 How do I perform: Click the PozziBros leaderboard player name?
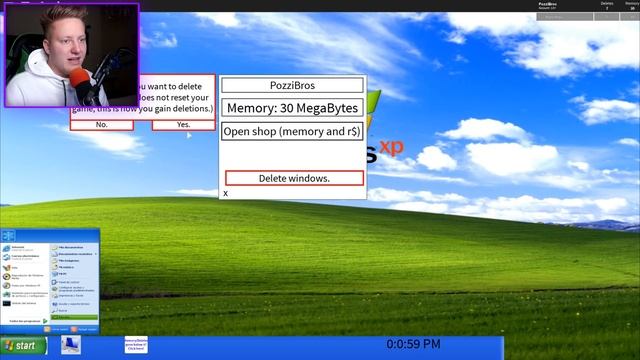tap(548, 4)
